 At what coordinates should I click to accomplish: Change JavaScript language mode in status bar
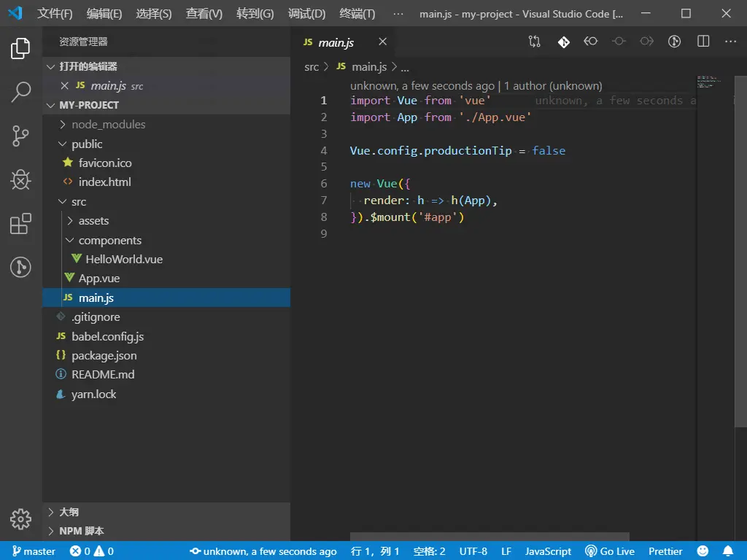(548, 551)
